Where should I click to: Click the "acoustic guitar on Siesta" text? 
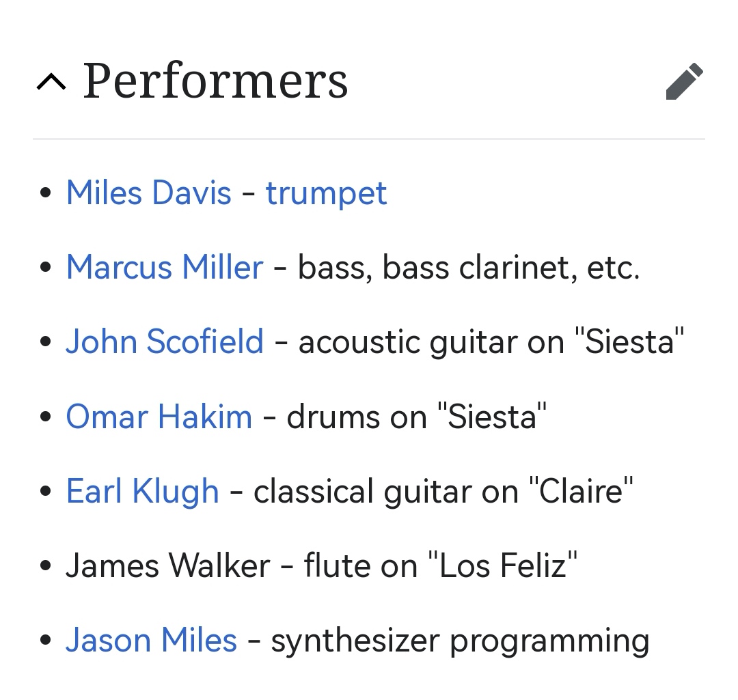pyautogui.click(x=491, y=341)
